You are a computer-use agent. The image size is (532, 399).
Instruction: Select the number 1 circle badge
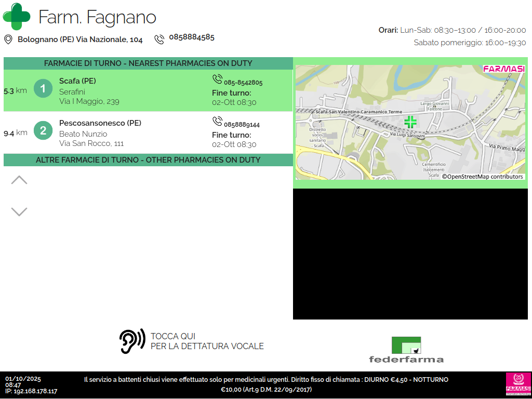[x=43, y=89]
